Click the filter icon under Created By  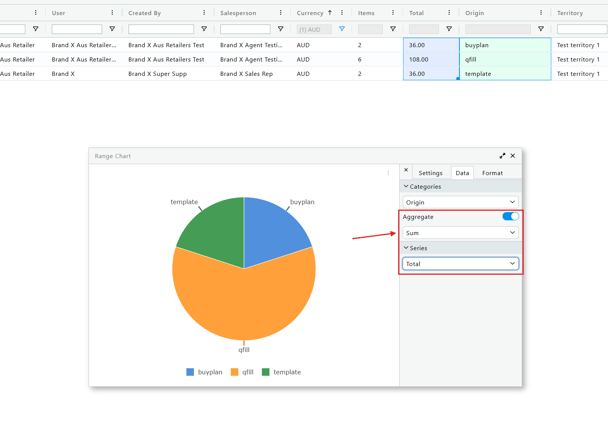point(204,29)
